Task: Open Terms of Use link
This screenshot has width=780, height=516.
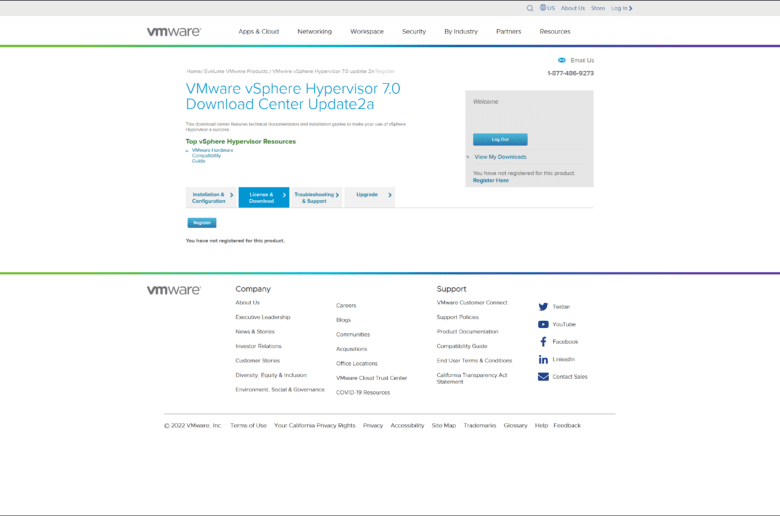Action: point(248,425)
